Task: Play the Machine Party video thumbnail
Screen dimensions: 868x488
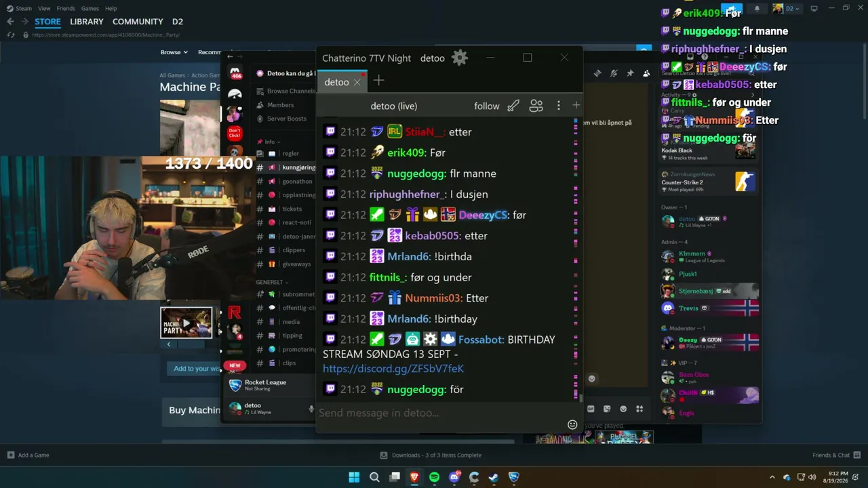Action: pyautogui.click(x=186, y=323)
